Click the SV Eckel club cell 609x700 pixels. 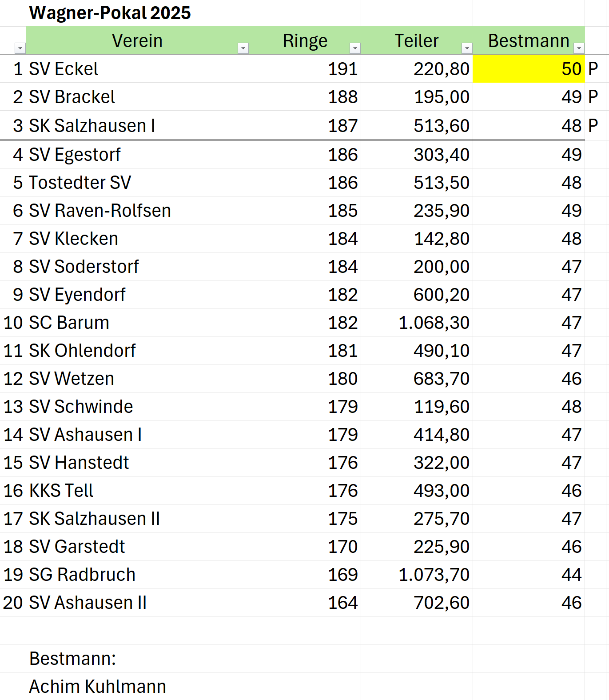click(64, 69)
